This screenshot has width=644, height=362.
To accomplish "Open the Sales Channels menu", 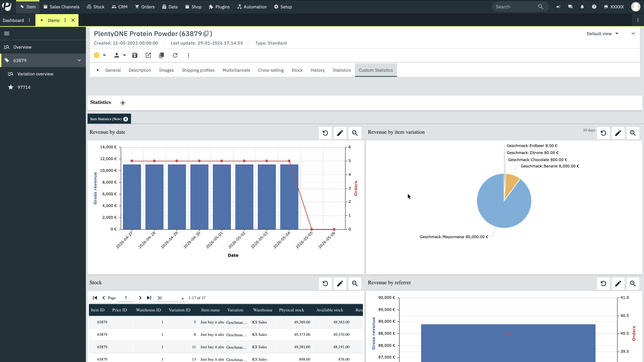I will coord(61,7).
